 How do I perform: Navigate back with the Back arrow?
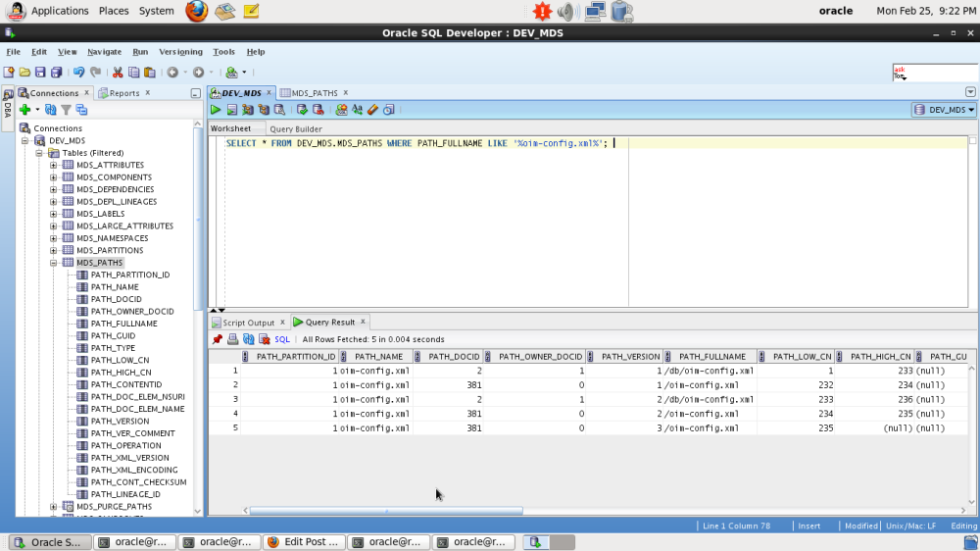(172, 73)
